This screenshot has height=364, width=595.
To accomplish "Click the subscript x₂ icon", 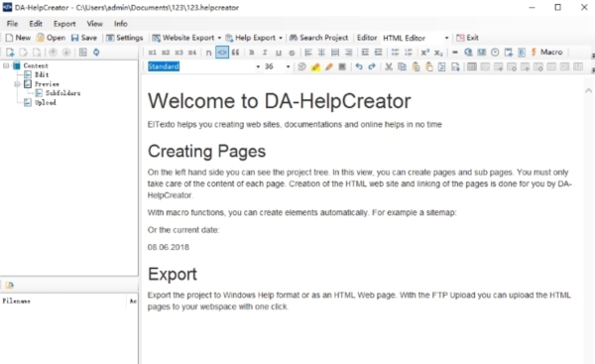I will coord(438,53).
